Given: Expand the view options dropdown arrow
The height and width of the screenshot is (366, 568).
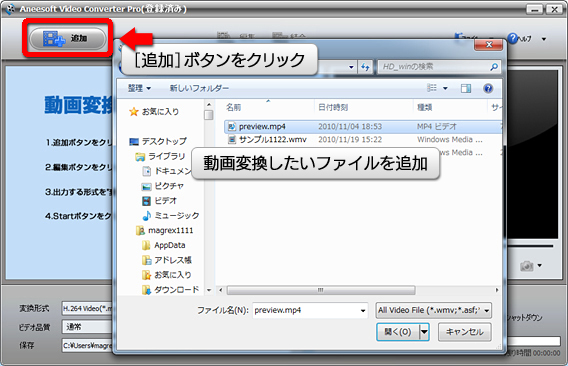Looking at the screenshot, I should coord(445,88).
